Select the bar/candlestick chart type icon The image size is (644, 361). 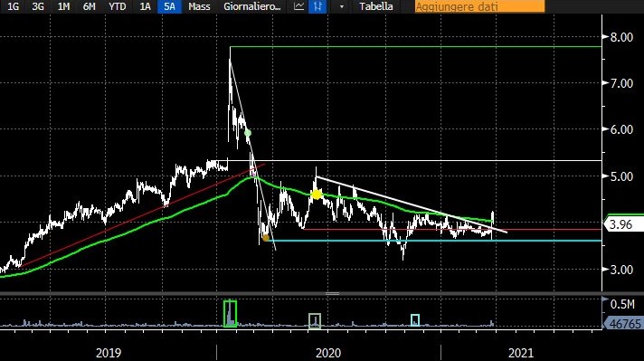[317, 6]
